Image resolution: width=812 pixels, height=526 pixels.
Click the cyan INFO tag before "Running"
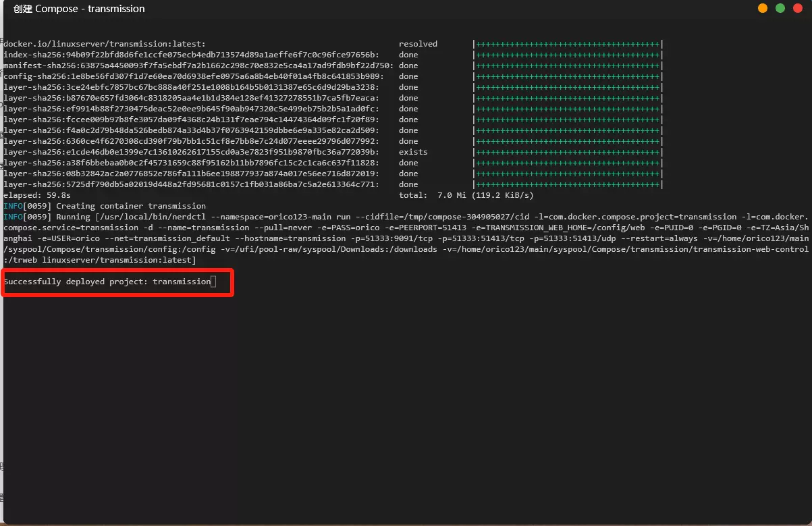tap(13, 217)
